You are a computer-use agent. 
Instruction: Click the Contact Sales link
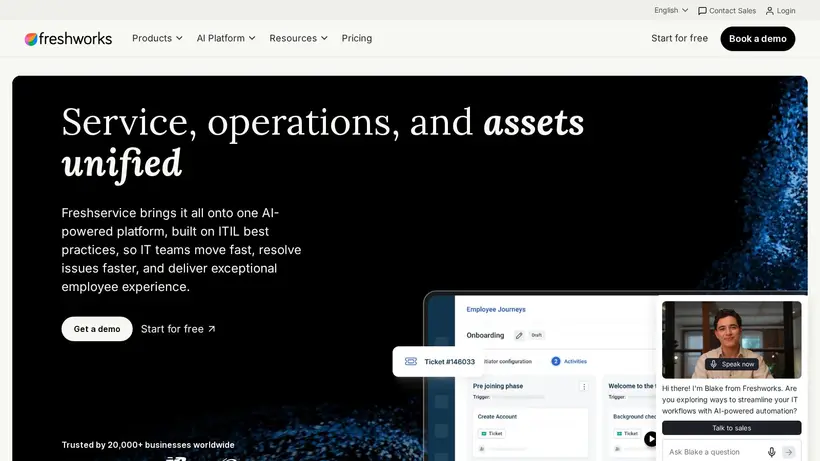click(726, 10)
